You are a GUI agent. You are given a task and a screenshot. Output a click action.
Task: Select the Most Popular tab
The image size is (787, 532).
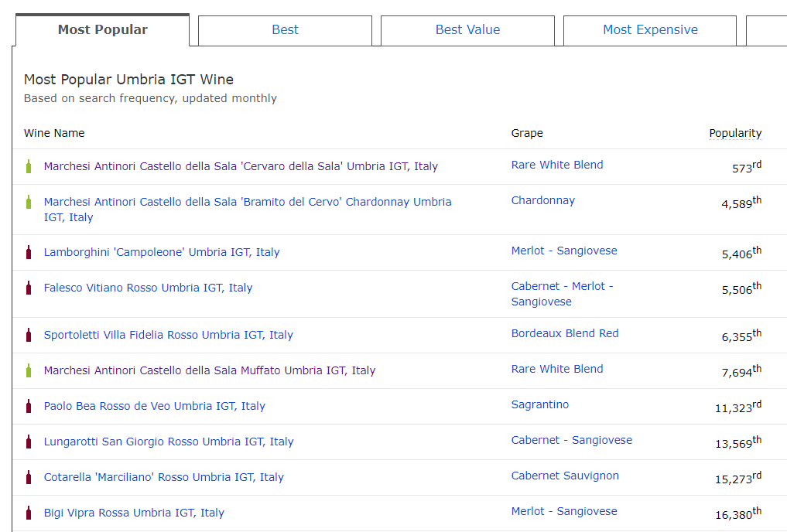pos(102,30)
